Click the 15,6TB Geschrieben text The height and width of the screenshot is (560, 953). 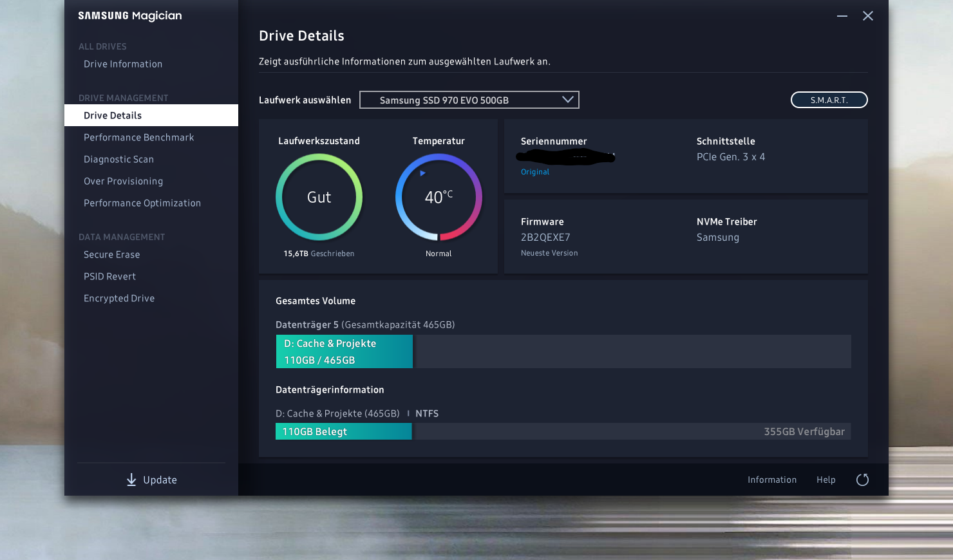click(x=319, y=254)
